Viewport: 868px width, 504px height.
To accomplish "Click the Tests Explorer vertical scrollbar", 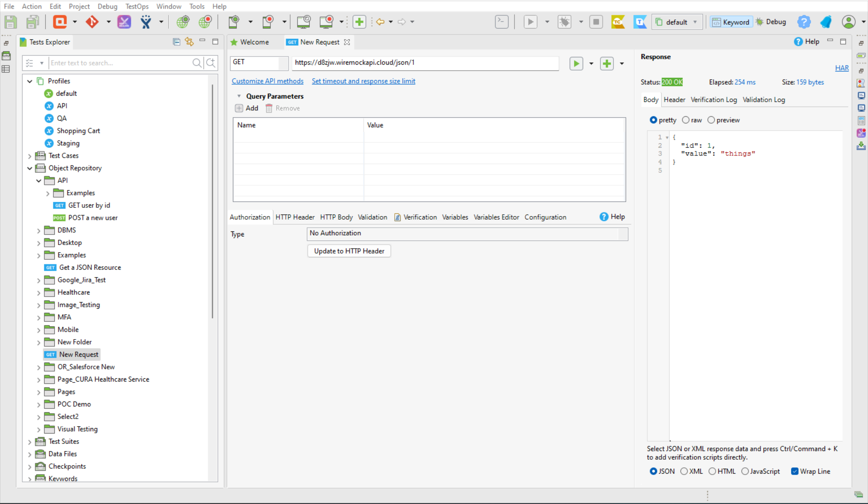I will pos(212,201).
